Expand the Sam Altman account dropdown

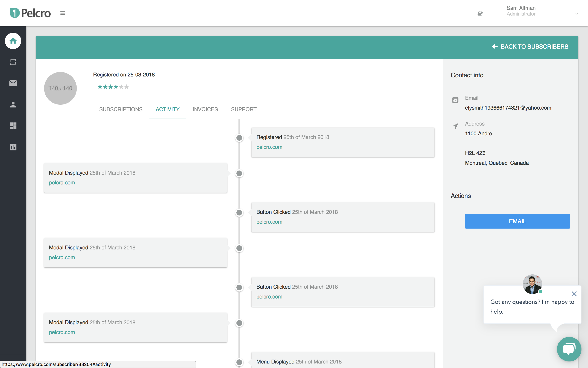(x=577, y=14)
